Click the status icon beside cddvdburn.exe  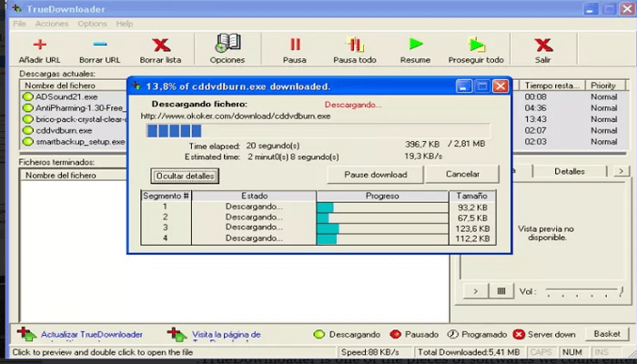[x=27, y=130]
